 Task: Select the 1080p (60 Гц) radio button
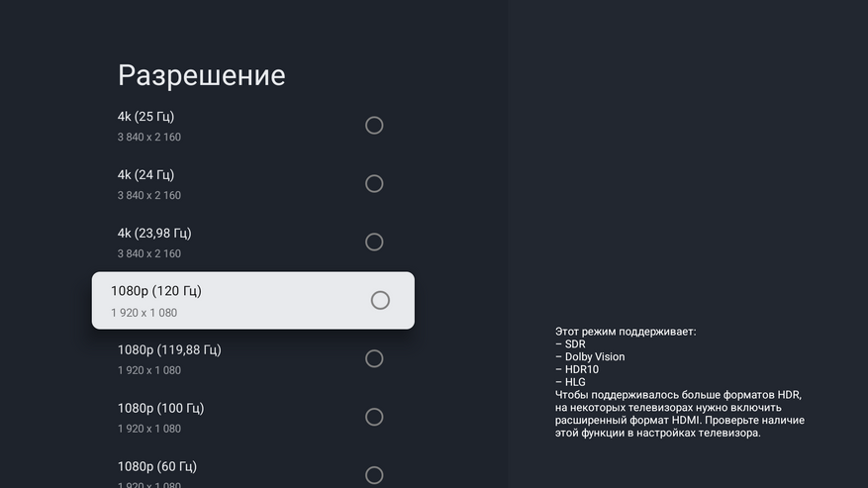pyautogui.click(x=374, y=475)
